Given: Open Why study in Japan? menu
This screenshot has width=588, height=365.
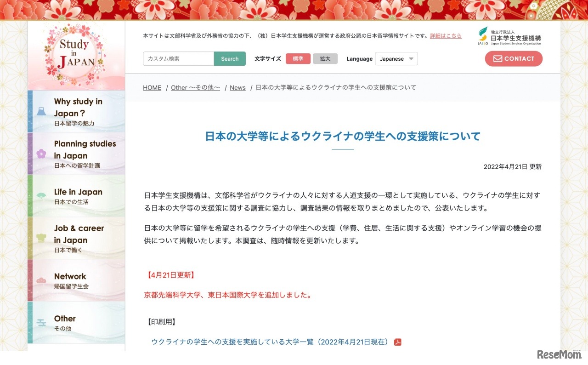Looking at the screenshot, I should pos(76,111).
